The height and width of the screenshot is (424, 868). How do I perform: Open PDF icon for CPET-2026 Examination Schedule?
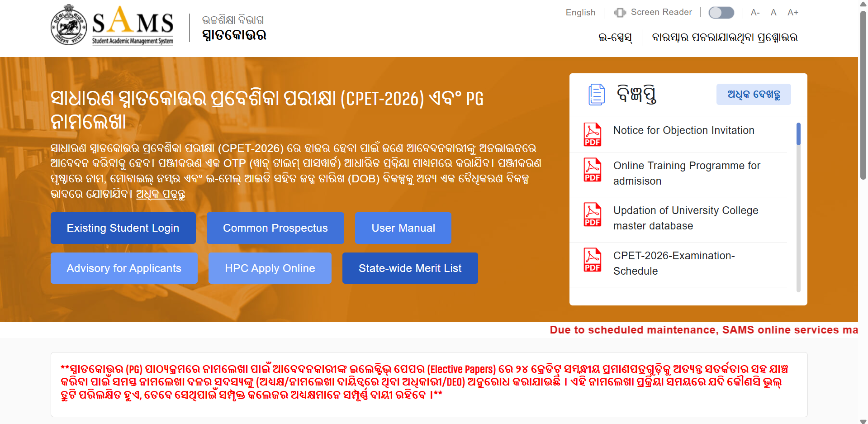coord(592,260)
